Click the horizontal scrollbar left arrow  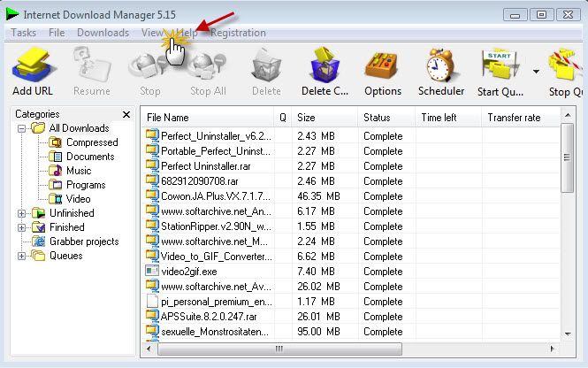[x=149, y=349]
